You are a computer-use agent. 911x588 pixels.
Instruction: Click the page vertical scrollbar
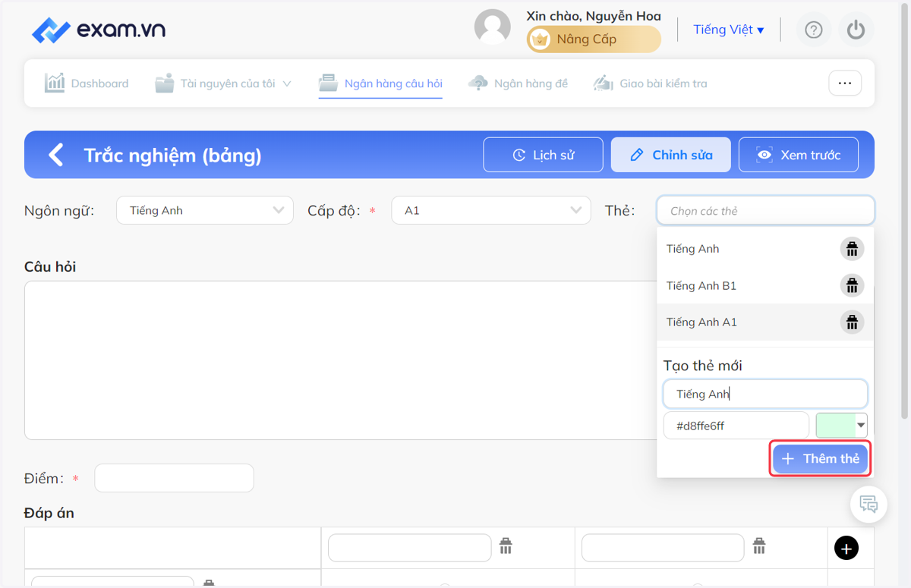pos(904,212)
